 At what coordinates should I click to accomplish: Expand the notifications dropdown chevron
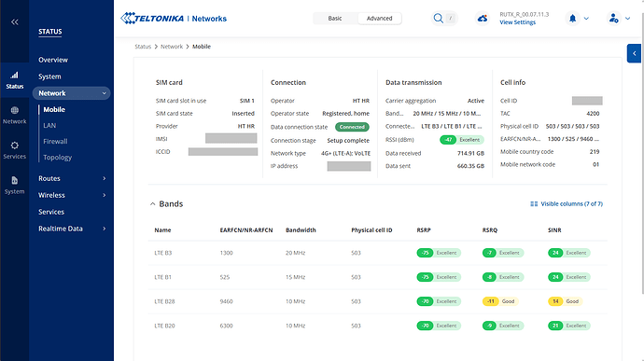(x=586, y=19)
